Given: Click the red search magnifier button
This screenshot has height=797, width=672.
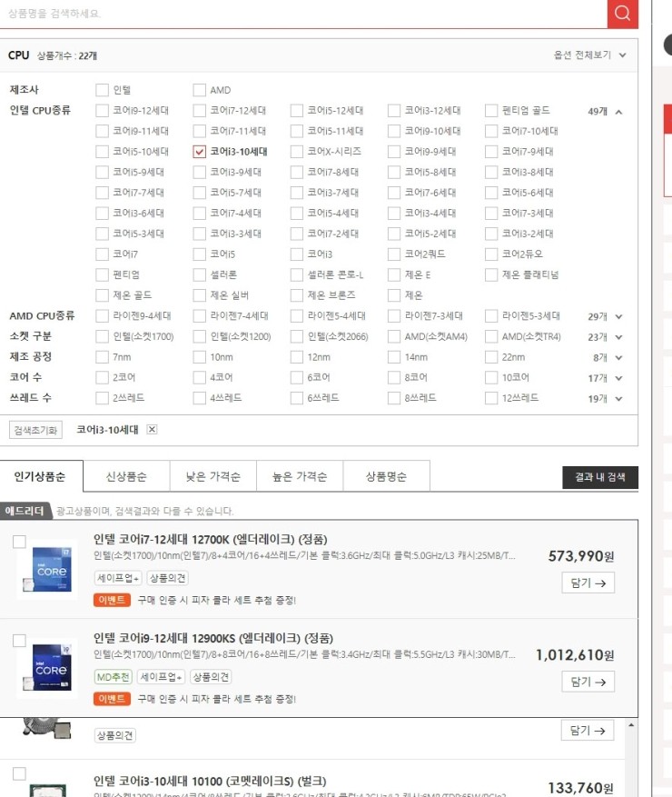Looking at the screenshot, I should [x=623, y=13].
